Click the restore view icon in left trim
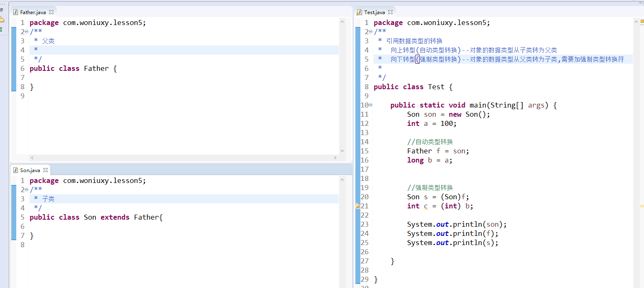Viewport: 644px width, 288px height. pos(2,10)
